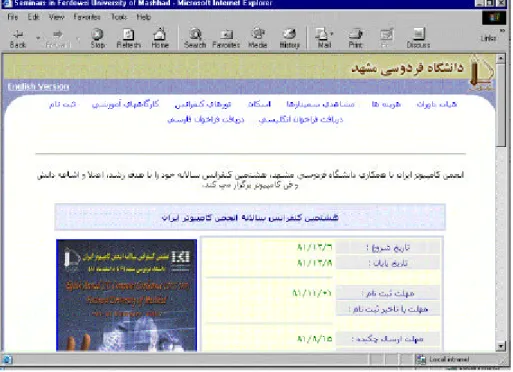
Task: Click the مهلت با تاخیر ثبت نام label
Action: 388,309
